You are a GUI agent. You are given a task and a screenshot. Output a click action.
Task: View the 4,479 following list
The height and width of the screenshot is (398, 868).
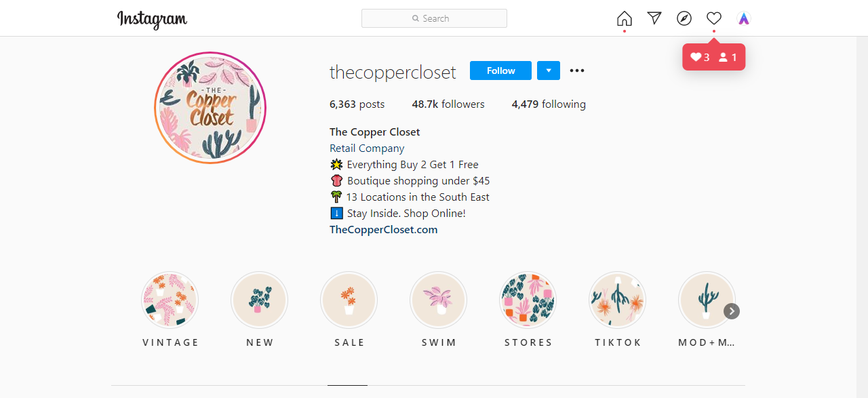tap(549, 104)
